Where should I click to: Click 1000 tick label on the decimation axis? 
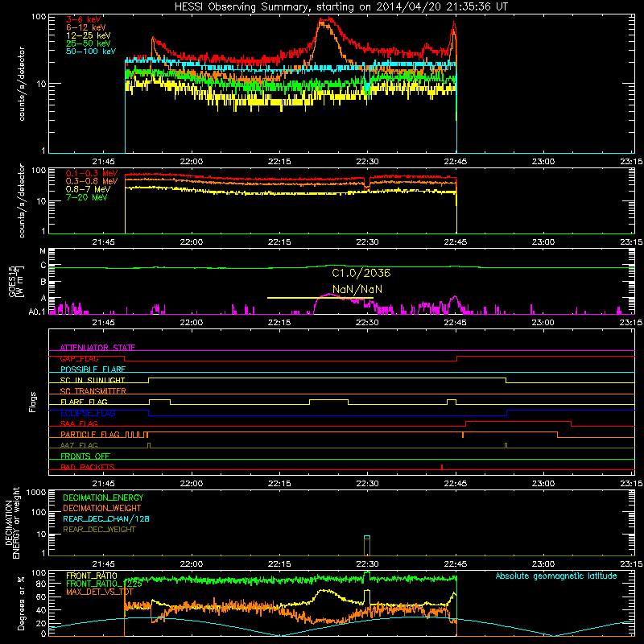(36, 493)
